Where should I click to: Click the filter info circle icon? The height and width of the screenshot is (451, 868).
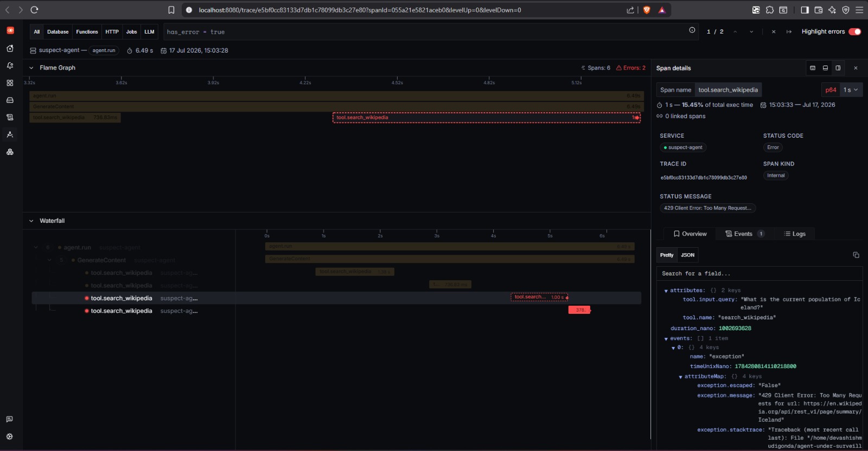tap(692, 30)
